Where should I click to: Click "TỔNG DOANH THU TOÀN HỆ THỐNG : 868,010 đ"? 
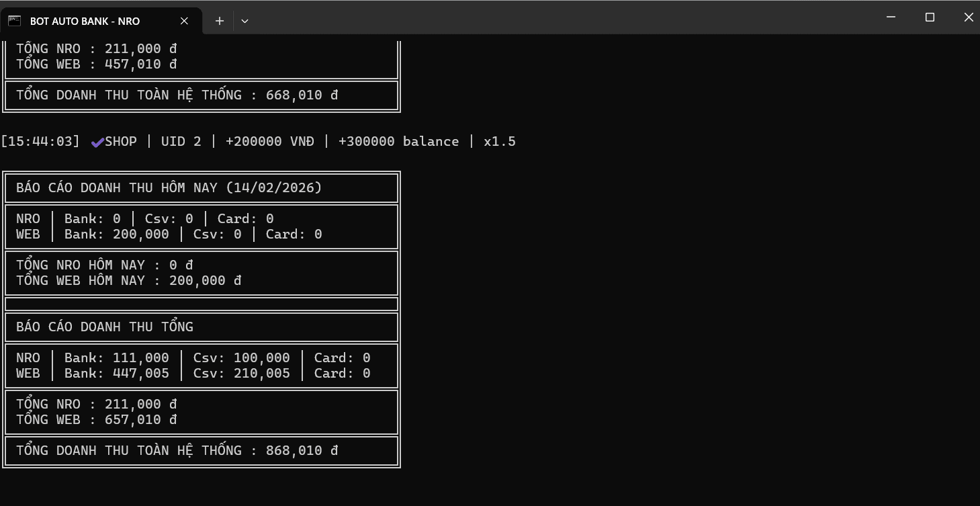[177, 450]
